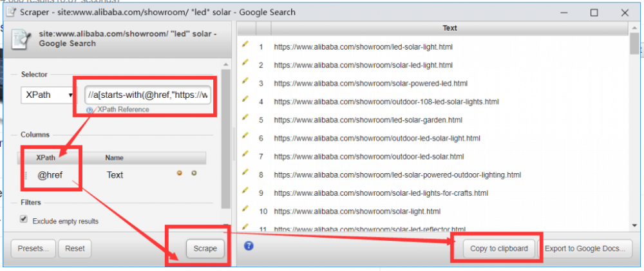Click the pencil edit icon for row 1
644x271 pixels.
point(245,46)
